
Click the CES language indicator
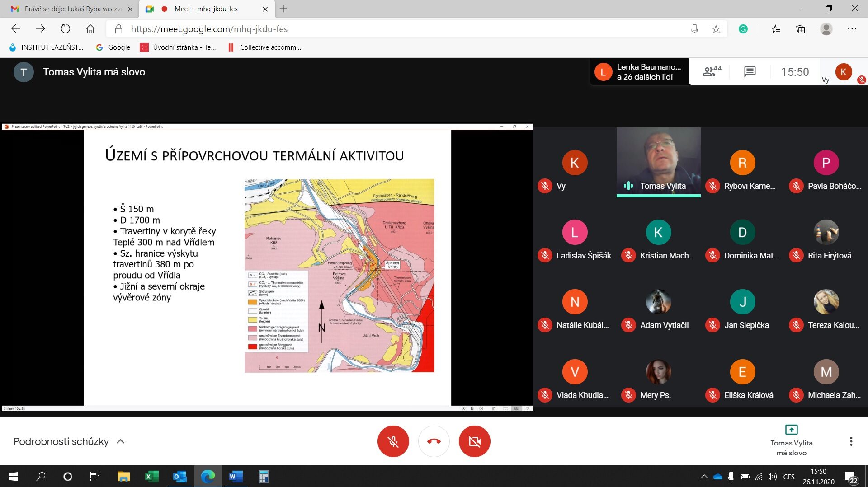click(789, 477)
